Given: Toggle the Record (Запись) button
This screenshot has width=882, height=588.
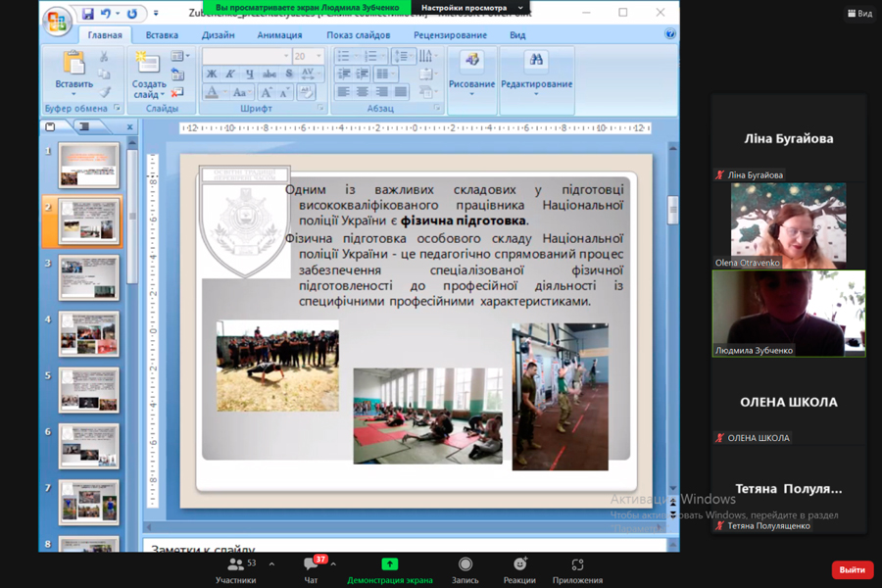Looking at the screenshot, I should 465,565.
